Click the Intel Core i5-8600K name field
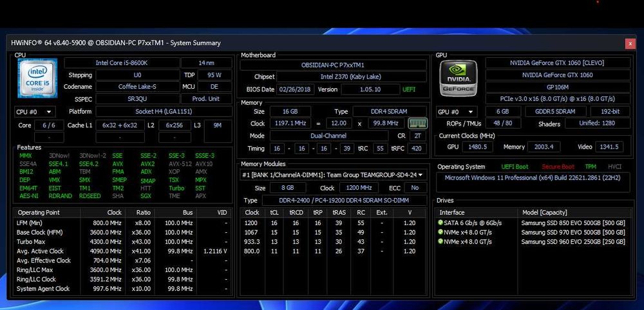Viewport: 644px width, 310px height. click(122, 63)
